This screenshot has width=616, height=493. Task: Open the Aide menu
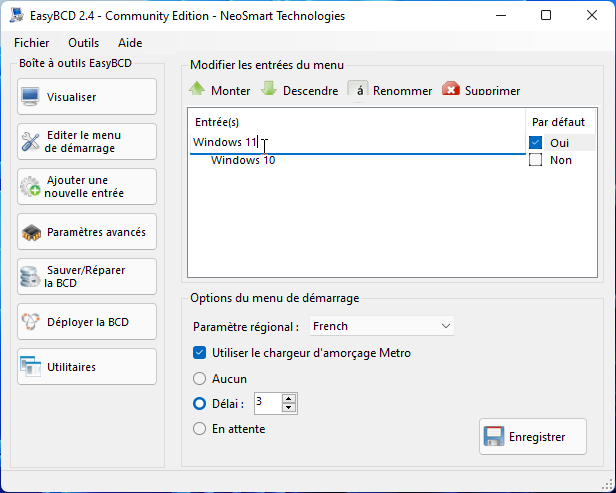[130, 42]
